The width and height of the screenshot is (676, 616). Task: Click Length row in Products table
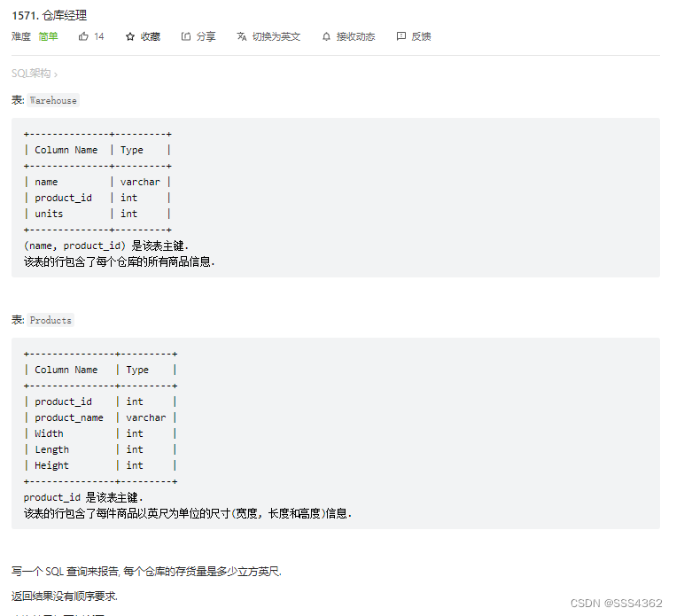[x=100, y=449]
